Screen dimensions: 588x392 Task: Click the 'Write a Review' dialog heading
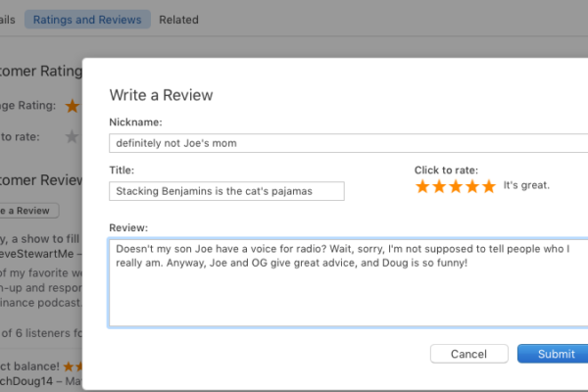162,95
